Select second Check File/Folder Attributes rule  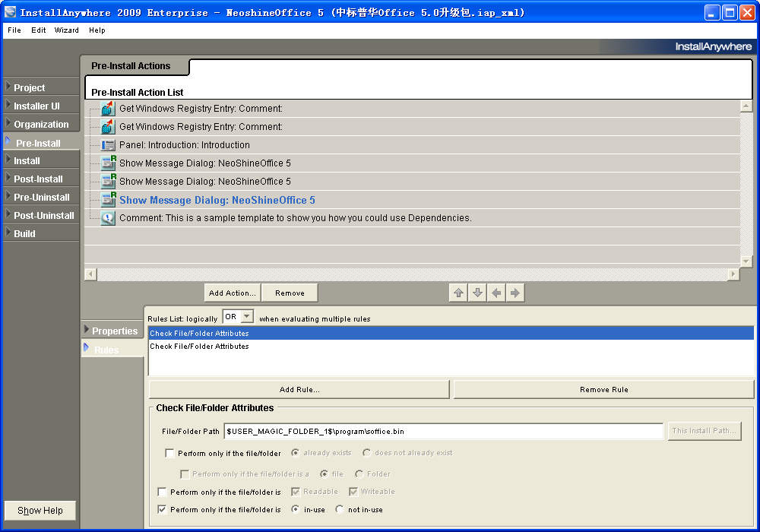451,347
